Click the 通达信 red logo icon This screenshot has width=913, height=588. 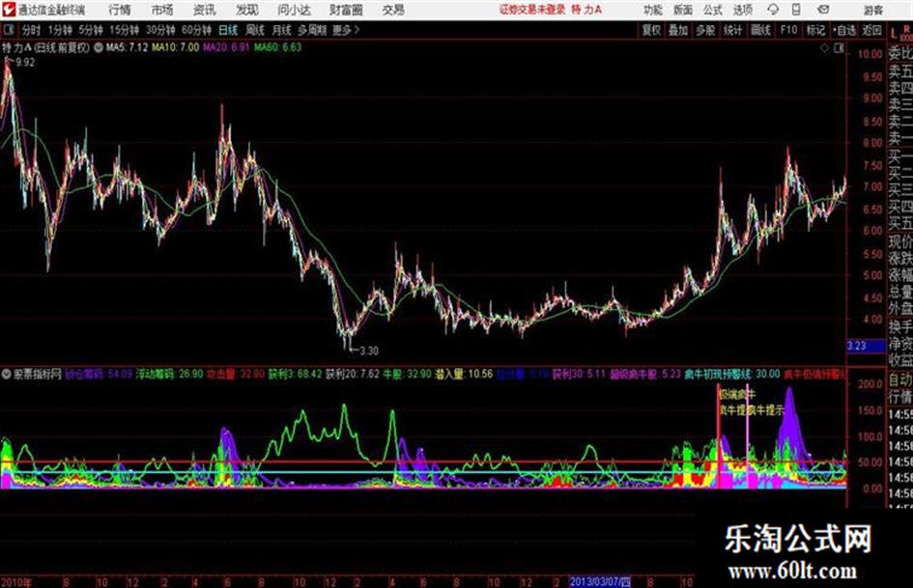9,9
